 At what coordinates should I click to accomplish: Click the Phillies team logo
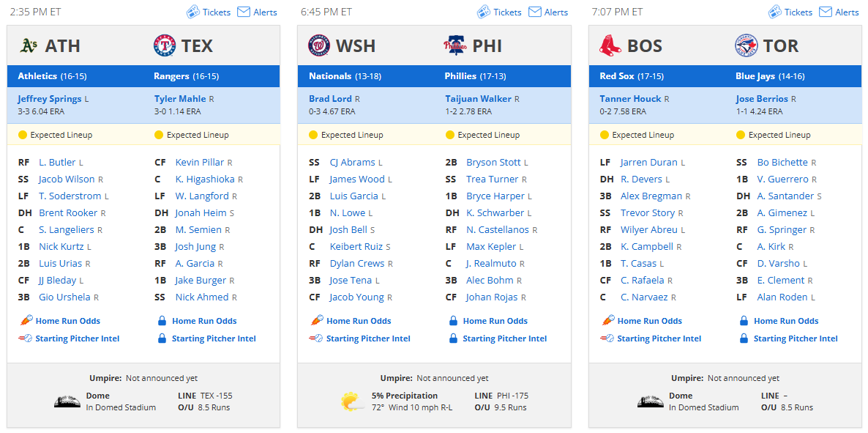pos(455,46)
